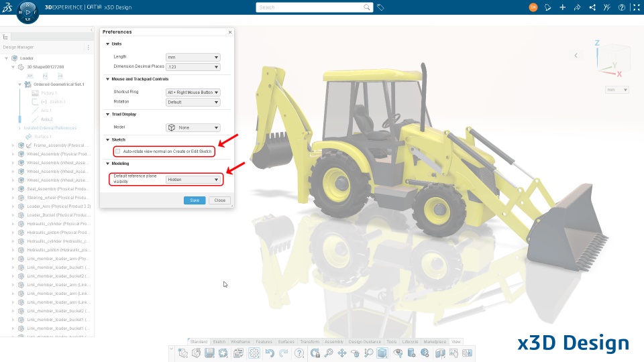This screenshot has height=362, width=644.
Task: Open the tag icon beside search
Action: [x=380, y=7]
